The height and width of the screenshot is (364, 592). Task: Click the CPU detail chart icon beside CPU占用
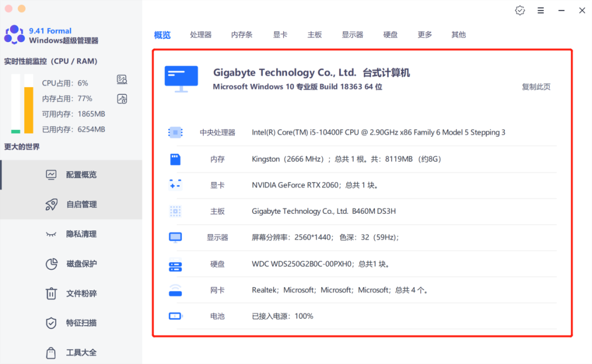122,79
